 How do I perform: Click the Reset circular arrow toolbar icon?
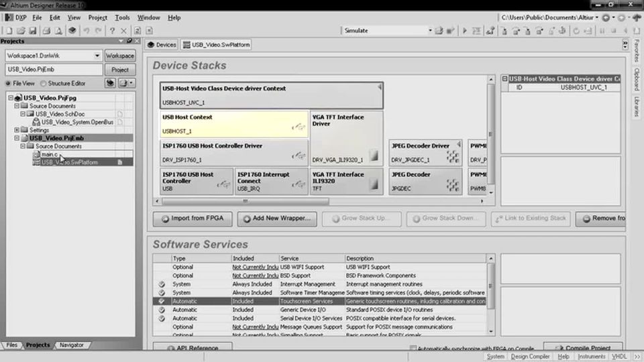click(576, 31)
